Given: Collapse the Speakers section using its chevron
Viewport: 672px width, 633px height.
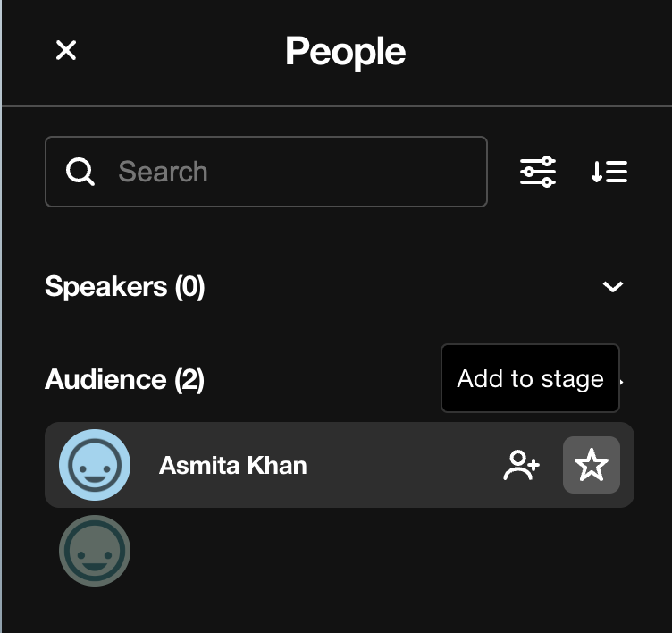Looking at the screenshot, I should 613,286.
